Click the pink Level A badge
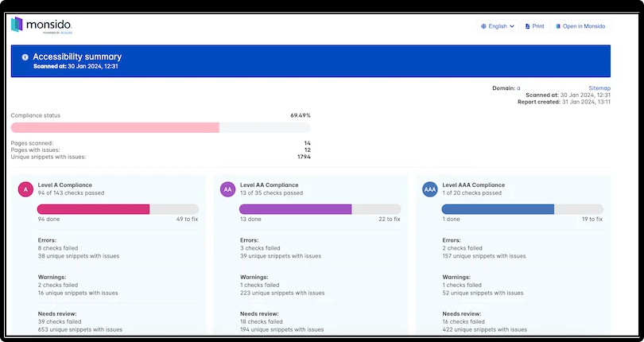The width and height of the screenshot is (644, 342). 25,189
